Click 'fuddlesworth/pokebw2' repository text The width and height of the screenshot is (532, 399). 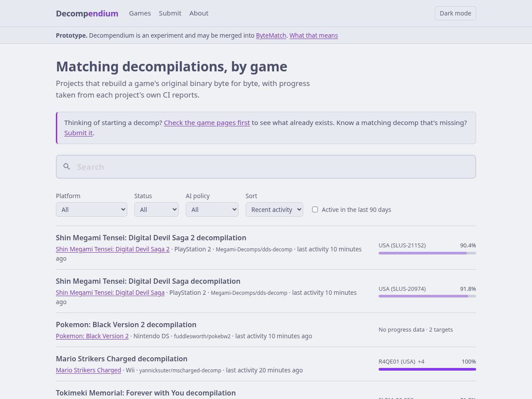[x=202, y=336]
